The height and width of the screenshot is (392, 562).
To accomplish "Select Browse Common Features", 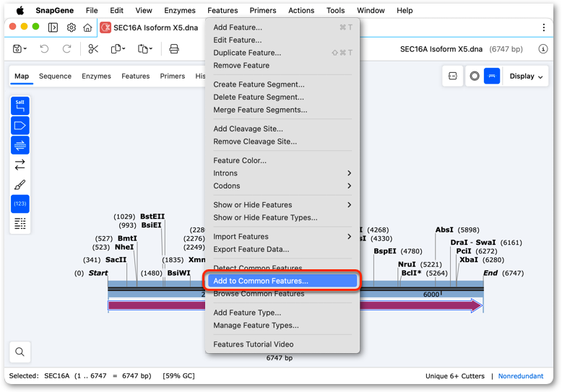I will (282, 294).
